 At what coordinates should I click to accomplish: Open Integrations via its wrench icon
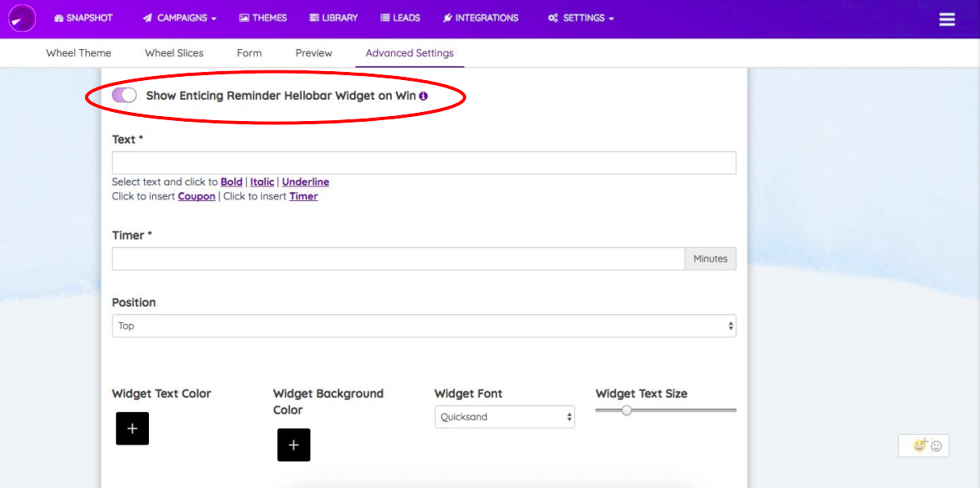pyautogui.click(x=447, y=17)
